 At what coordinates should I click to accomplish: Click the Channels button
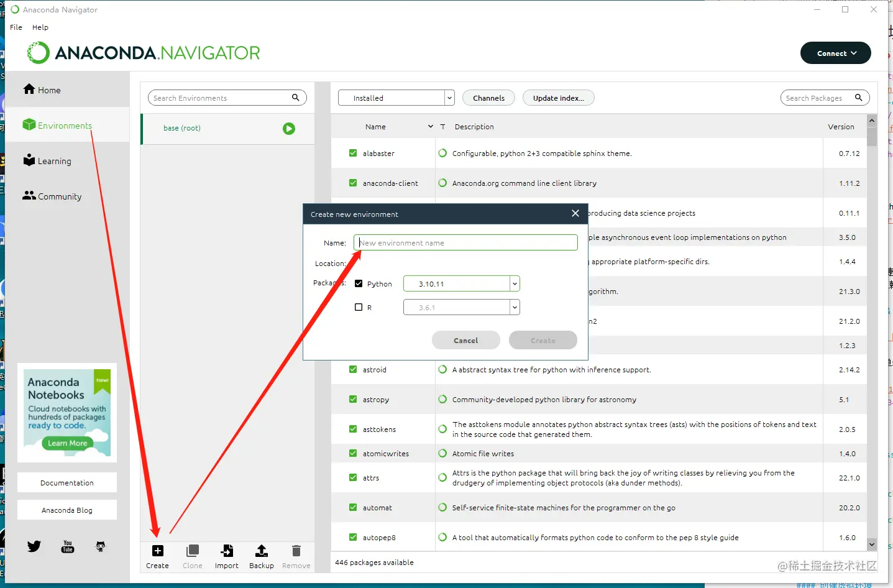[x=489, y=98]
